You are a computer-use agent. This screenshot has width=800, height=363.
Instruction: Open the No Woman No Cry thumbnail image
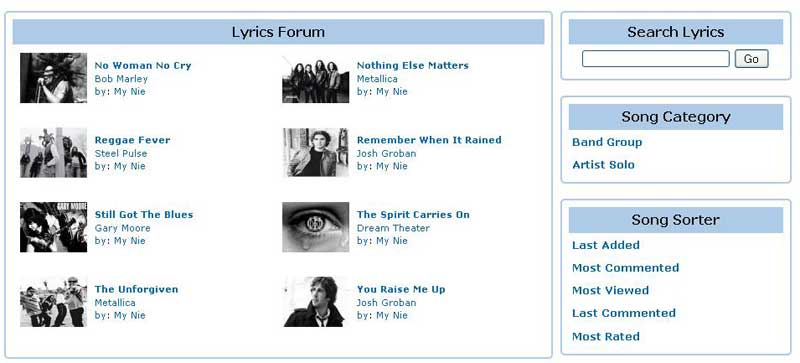point(54,78)
